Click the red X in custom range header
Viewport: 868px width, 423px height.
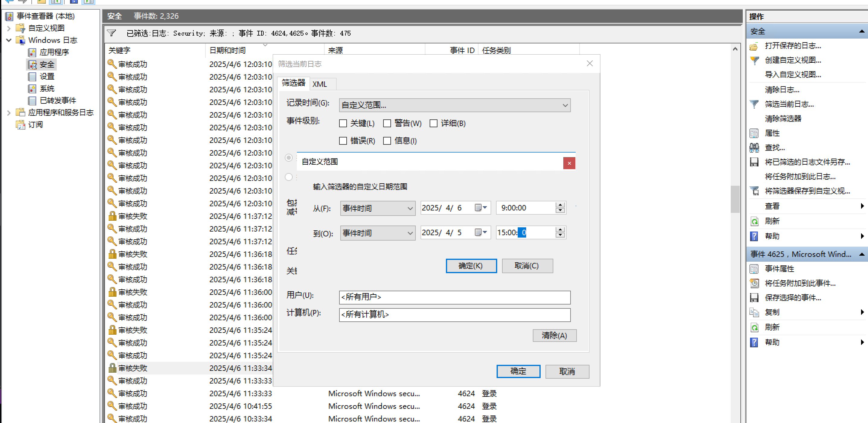coord(569,163)
